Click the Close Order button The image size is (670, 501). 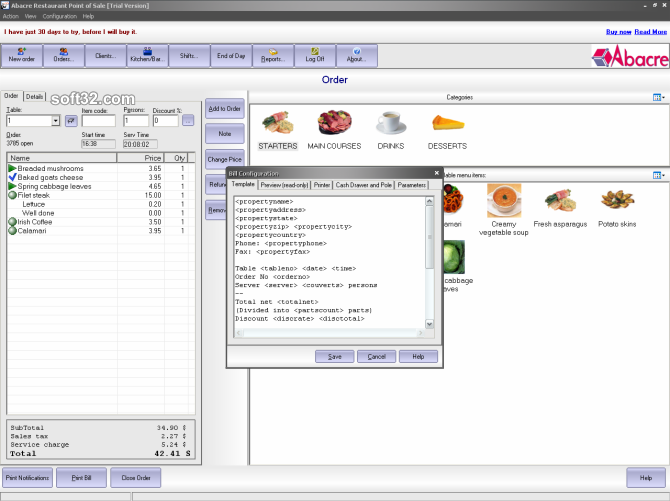136,477
